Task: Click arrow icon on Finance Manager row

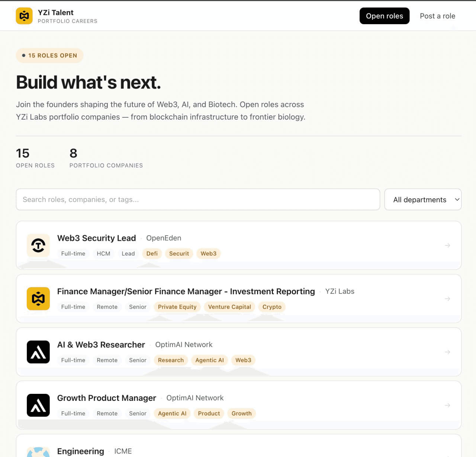Action: [x=447, y=299]
